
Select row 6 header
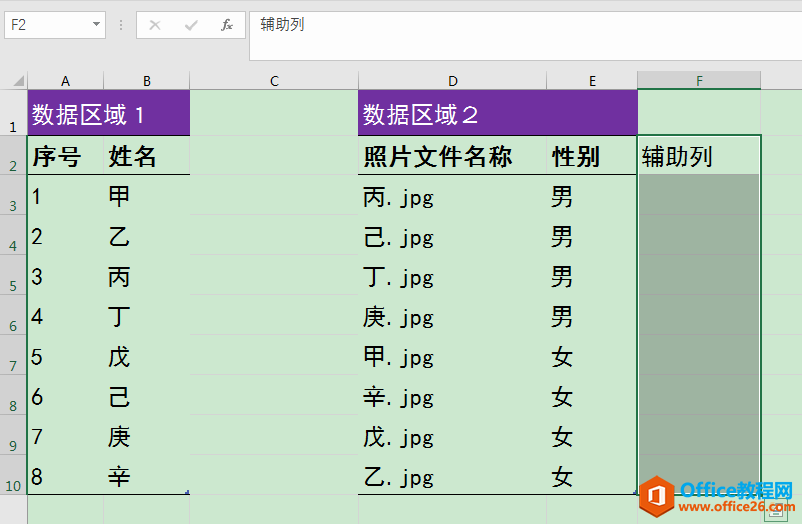[13, 315]
